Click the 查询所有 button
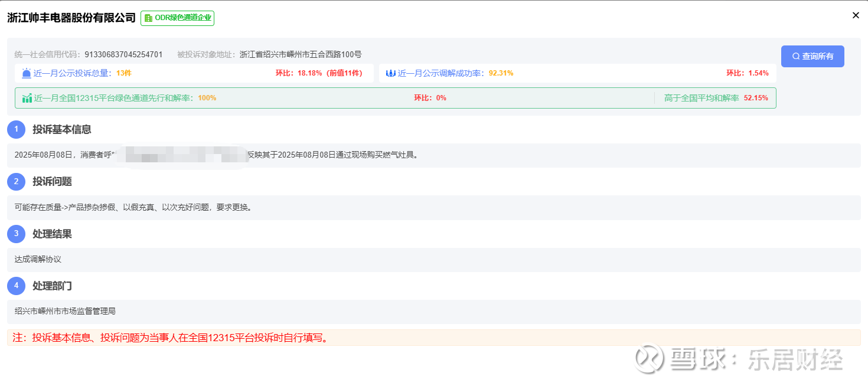Viewport: 868px width, 386px height. (x=812, y=56)
